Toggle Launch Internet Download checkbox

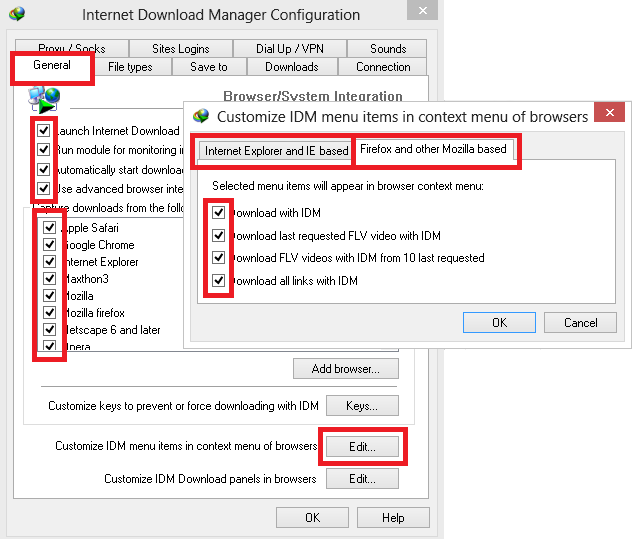pyautogui.click(x=44, y=131)
